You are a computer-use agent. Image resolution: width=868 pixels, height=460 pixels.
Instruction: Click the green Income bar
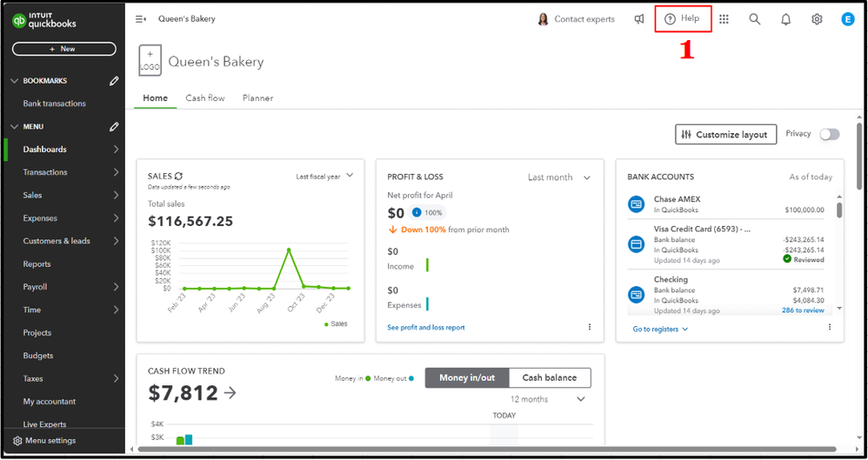[x=427, y=265]
